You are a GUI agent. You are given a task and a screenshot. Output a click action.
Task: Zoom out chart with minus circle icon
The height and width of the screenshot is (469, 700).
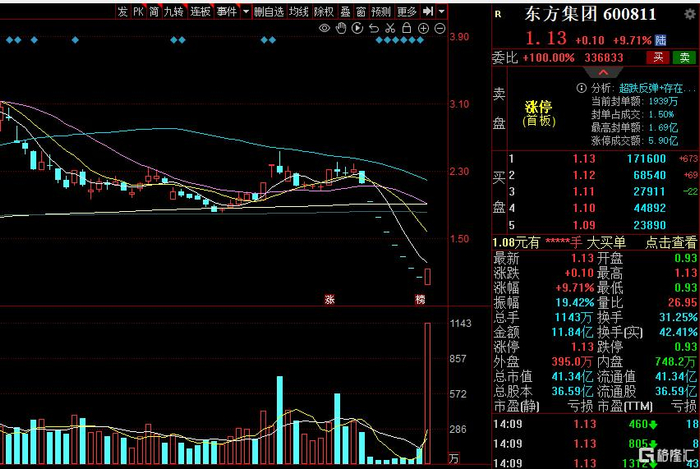pyautogui.click(x=440, y=28)
